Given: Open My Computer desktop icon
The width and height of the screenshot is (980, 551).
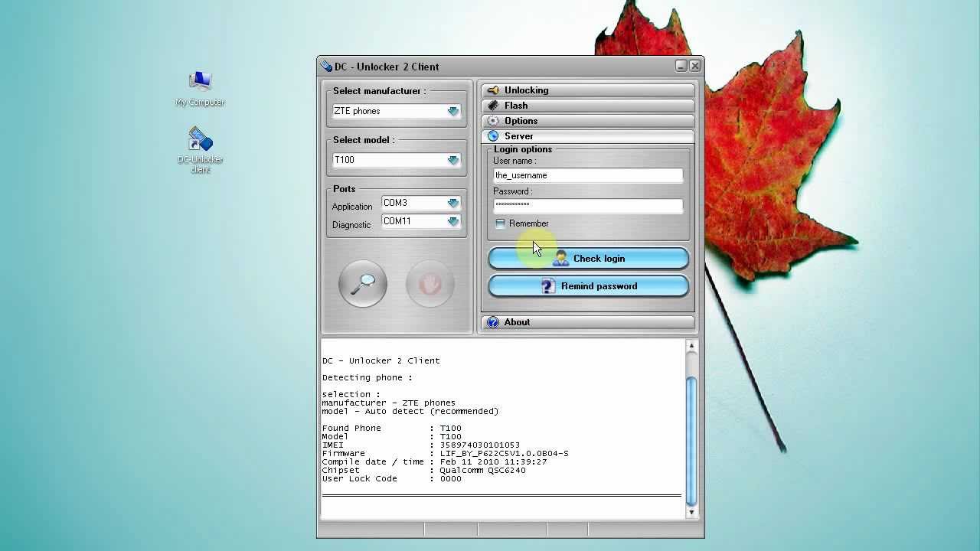Looking at the screenshot, I should pyautogui.click(x=200, y=89).
